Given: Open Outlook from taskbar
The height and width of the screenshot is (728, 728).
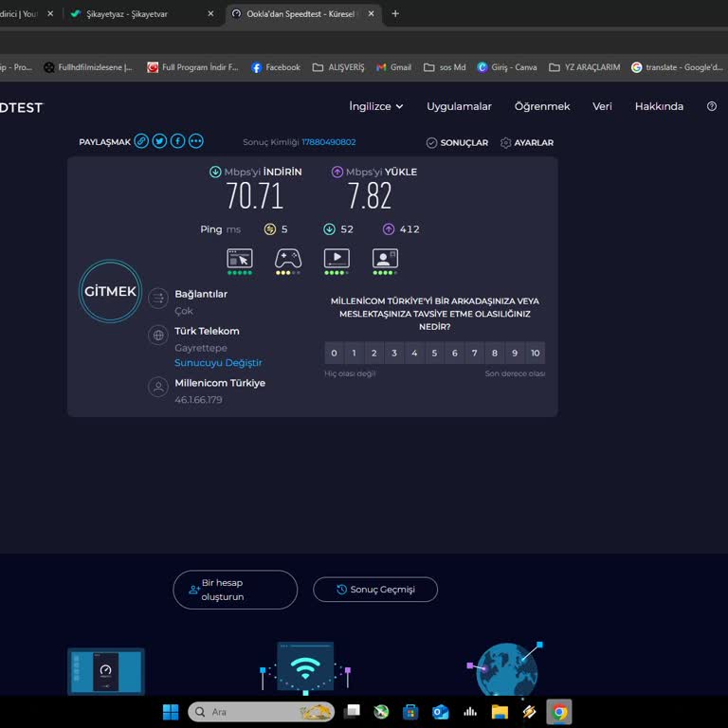Looking at the screenshot, I should click(440, 712).
